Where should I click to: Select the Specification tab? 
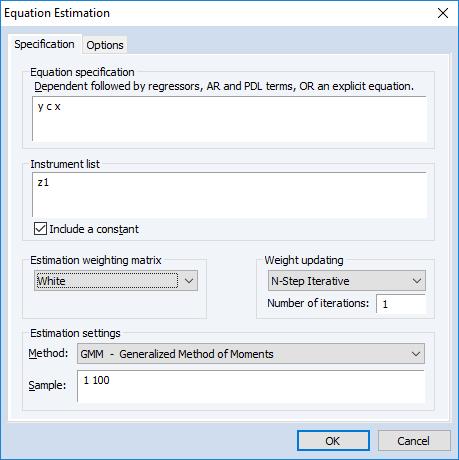(44, 44)
